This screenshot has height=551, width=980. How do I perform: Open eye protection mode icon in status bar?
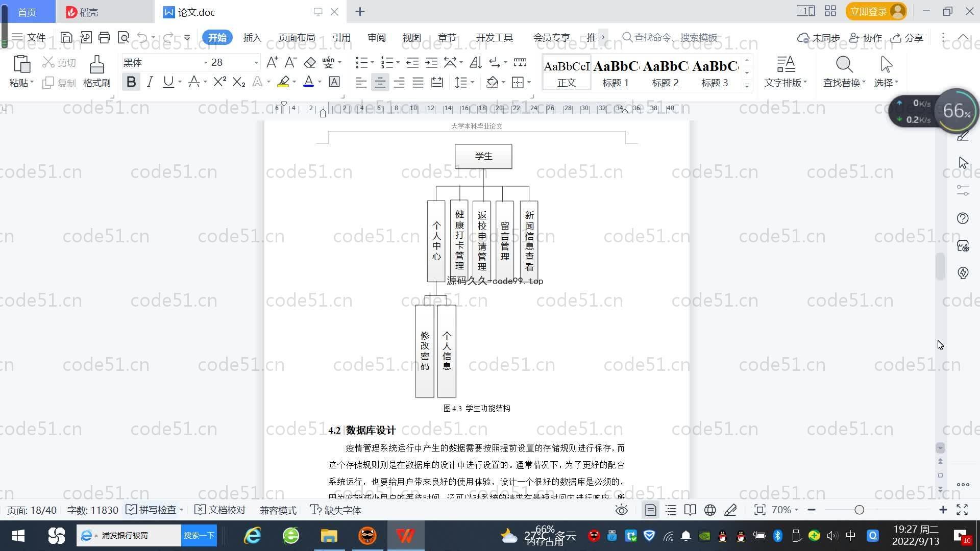[621, 510]
